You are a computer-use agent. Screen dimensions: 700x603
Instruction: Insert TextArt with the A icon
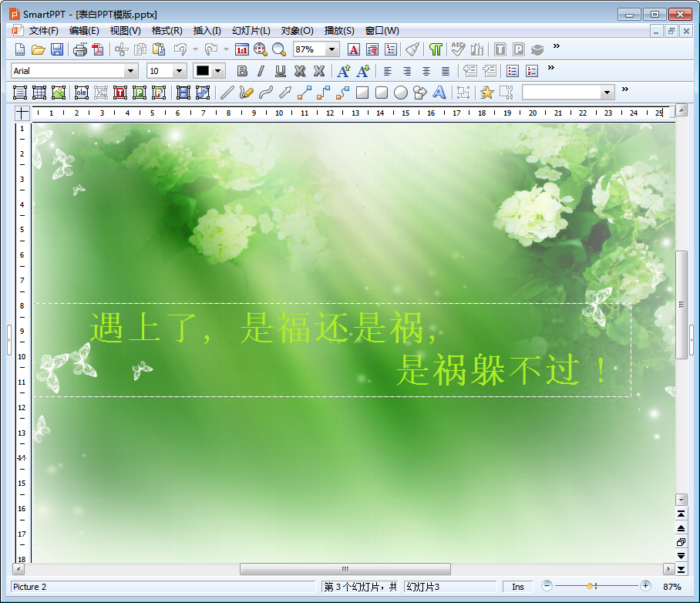tap(439, 93)
